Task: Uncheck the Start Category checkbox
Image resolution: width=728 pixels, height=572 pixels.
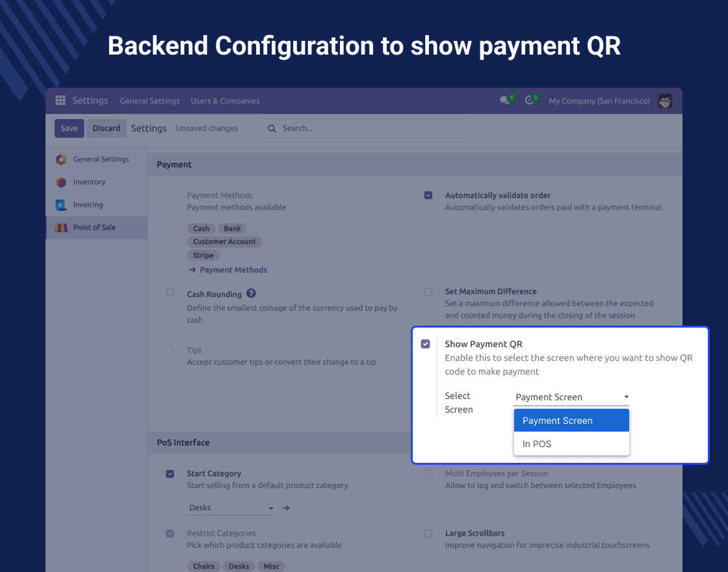Action: click(170, 474)
